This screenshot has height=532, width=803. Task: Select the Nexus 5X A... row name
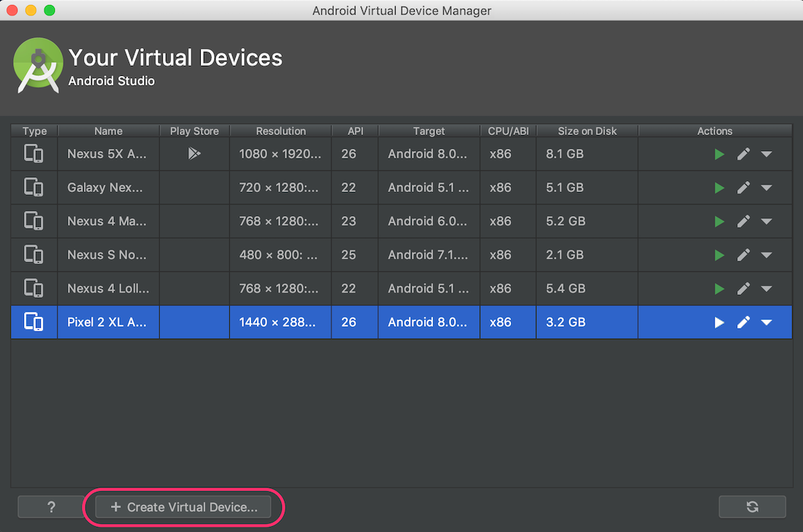(107, 154)
